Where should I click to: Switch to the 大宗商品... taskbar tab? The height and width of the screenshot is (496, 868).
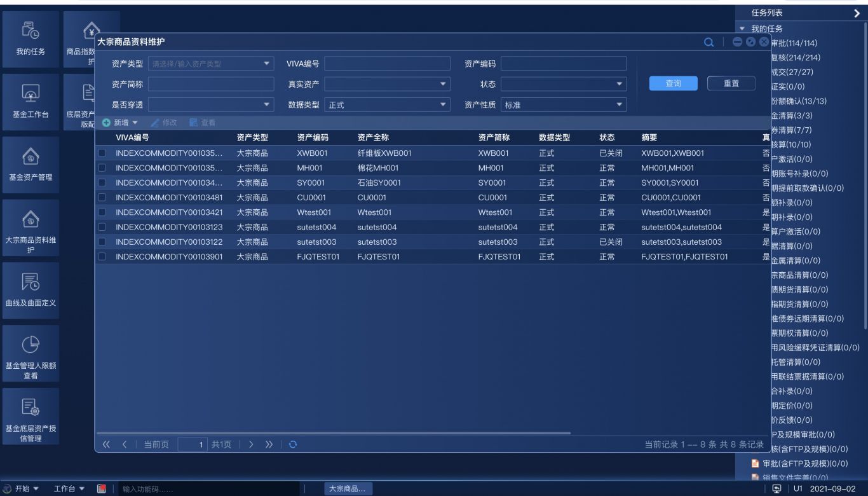pos(348,488)
